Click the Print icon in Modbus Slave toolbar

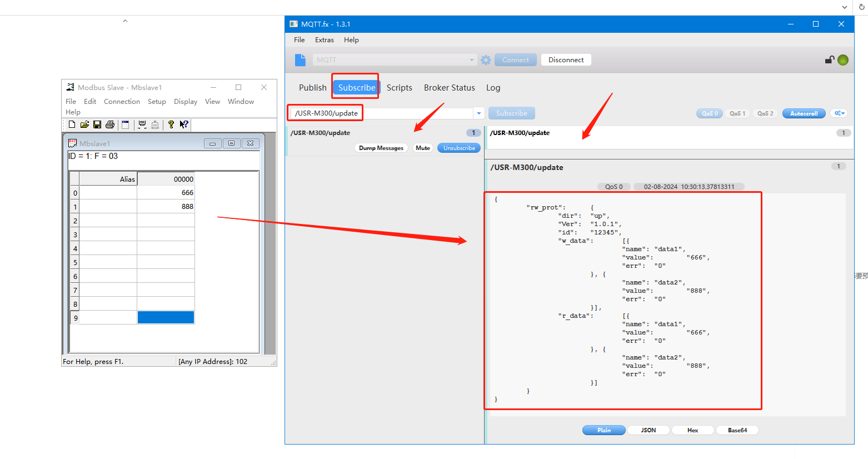point(110,124)
